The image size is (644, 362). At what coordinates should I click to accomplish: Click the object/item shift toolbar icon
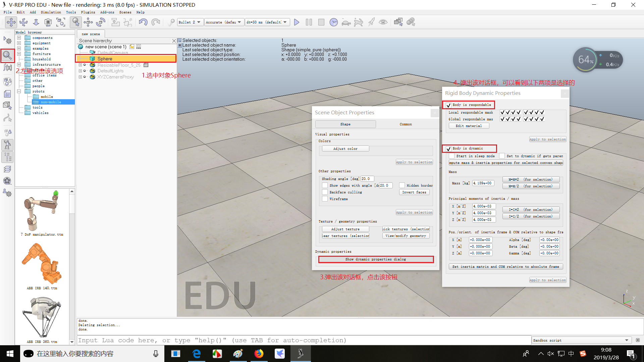point(88,22)
